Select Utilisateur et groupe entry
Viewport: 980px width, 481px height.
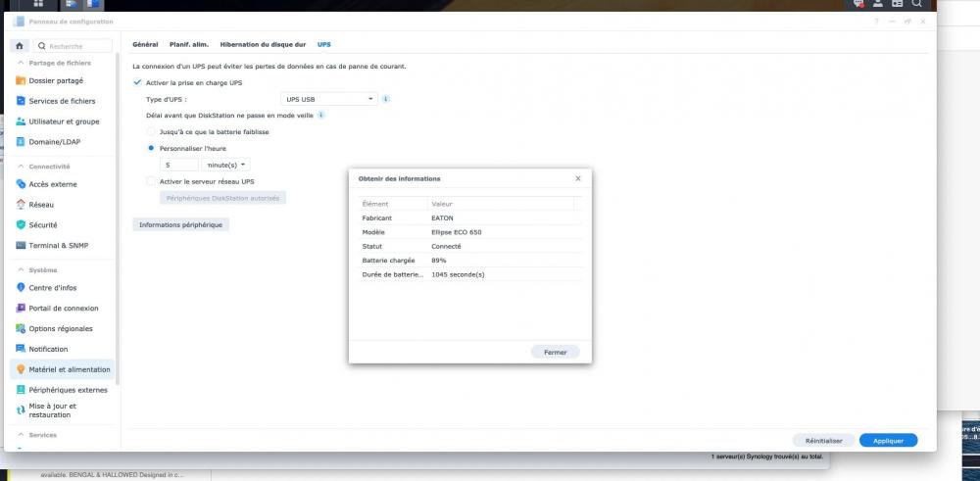point(64,121)
